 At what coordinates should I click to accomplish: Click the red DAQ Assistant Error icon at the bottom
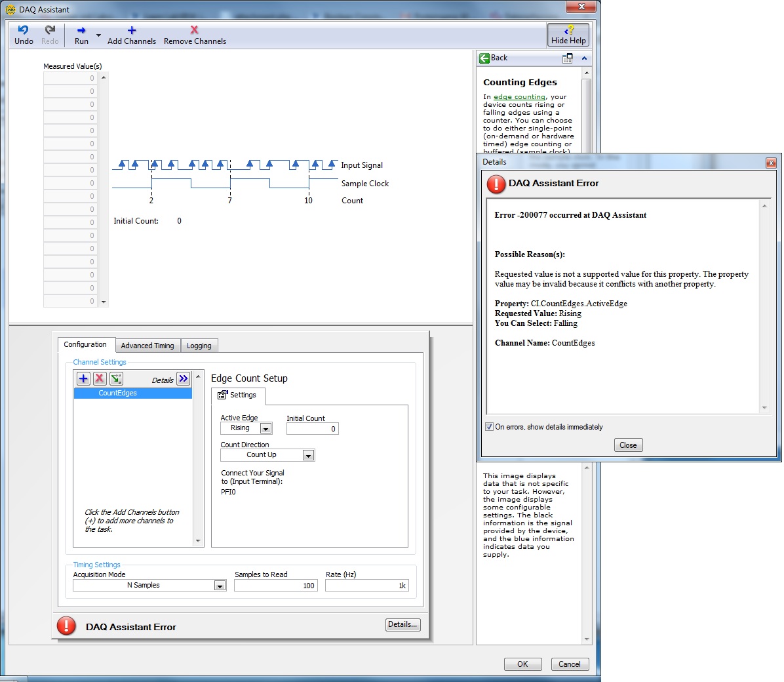(x=66, y=626)
